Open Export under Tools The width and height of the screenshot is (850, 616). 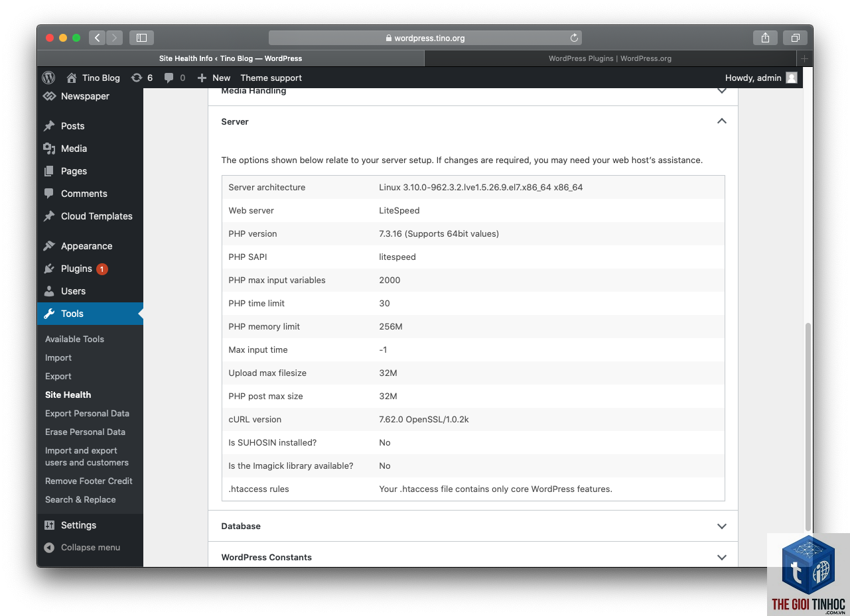coord(58,376)
